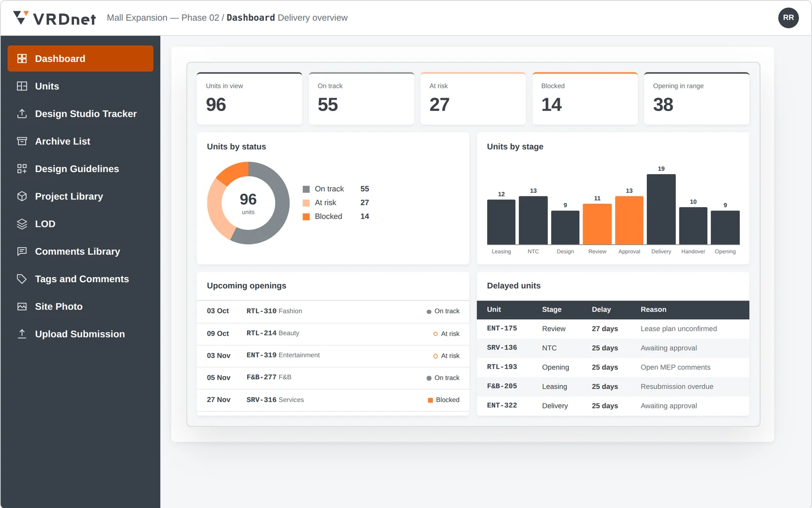Click the At risk 27 card

click(x=473, y=98)
